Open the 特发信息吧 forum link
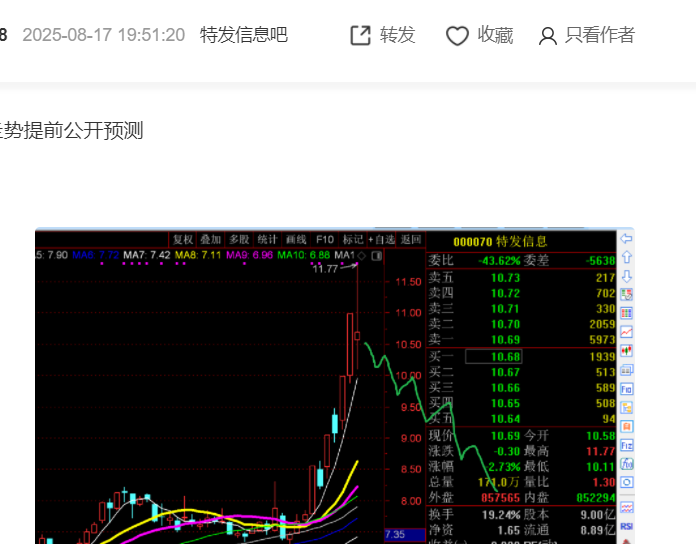This screenshot has width=696, height=544. pos(244,35)
